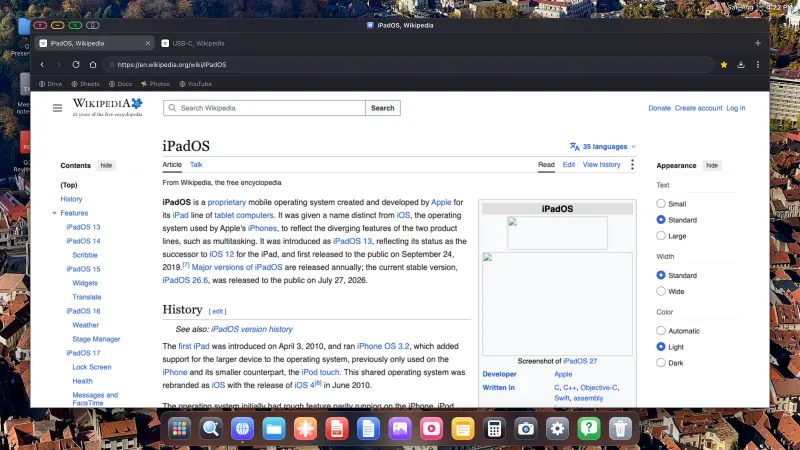The width and height of the screenshot is (800, 450).
Task: Reload the iPadOS Wikipedia page
Action: click(76, 65)
